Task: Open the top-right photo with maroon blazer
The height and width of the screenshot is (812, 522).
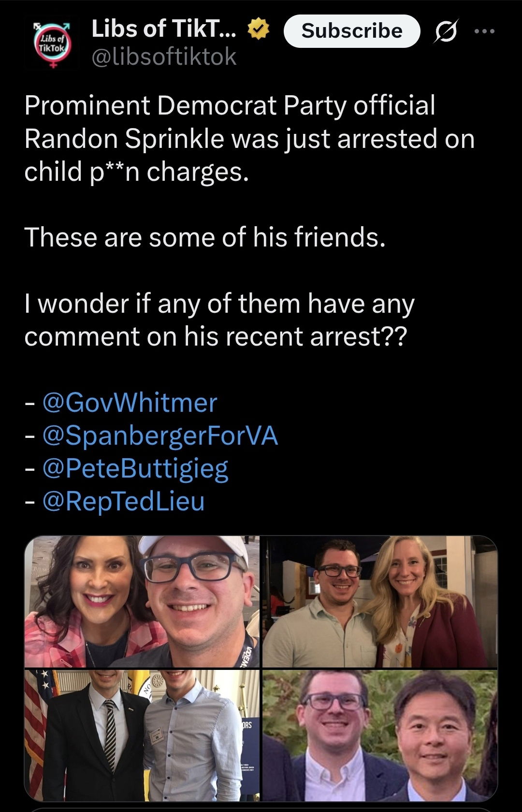Action: point(379,602)
